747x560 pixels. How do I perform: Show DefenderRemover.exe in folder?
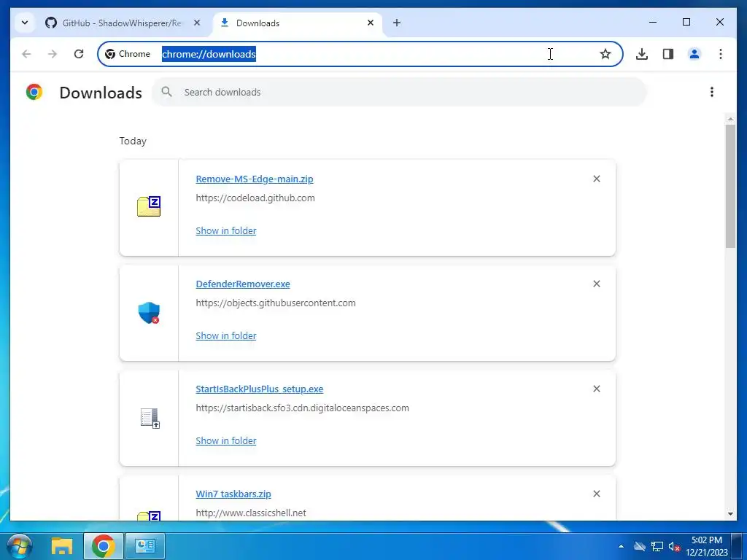226,335
